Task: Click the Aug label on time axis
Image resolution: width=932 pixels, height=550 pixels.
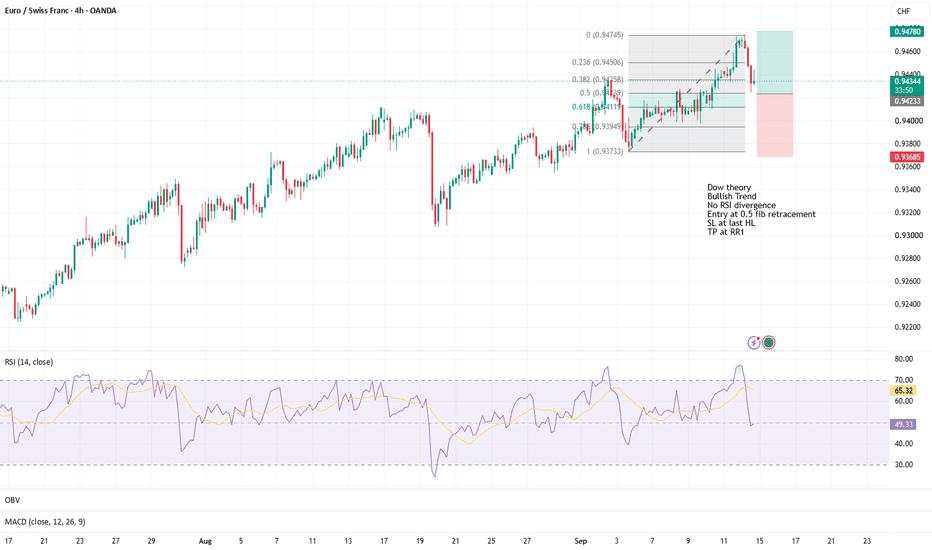Action: coord(205,541)
